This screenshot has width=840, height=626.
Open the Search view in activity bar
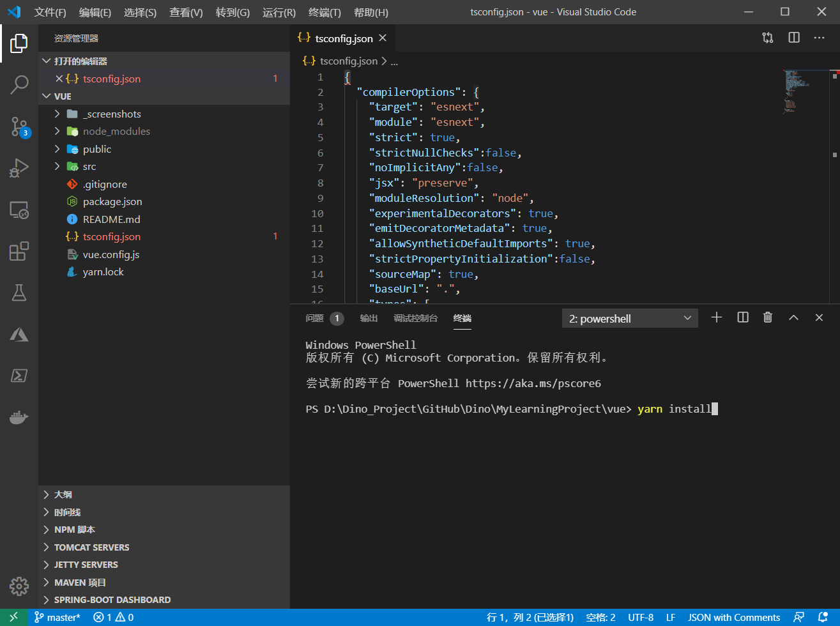pyautogui.click(x=19, y=84)
